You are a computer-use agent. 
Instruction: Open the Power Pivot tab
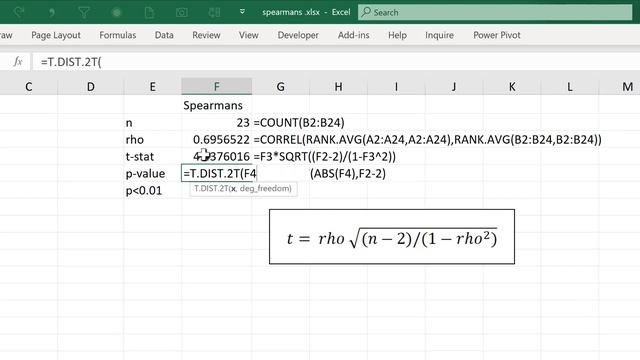pos(497,36)
